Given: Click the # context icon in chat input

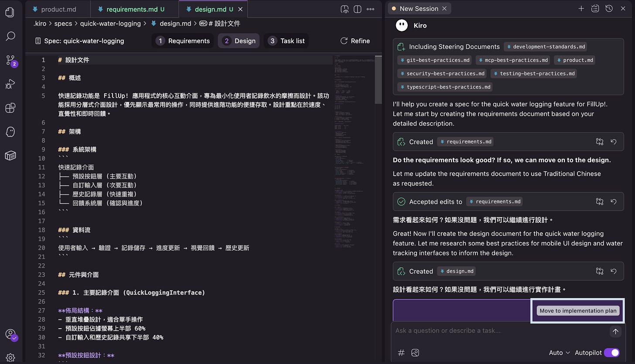Looking at the screenshot, I should click(x=401, y=353).
